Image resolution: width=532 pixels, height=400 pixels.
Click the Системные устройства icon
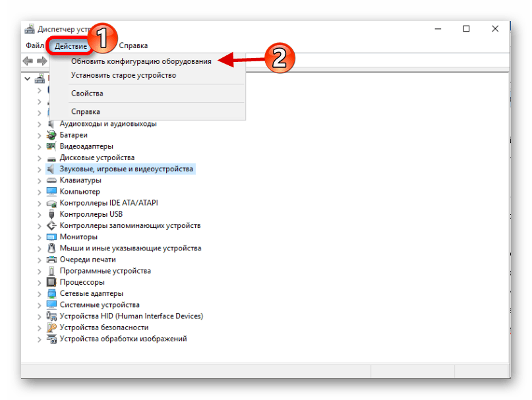pos(51,304)
